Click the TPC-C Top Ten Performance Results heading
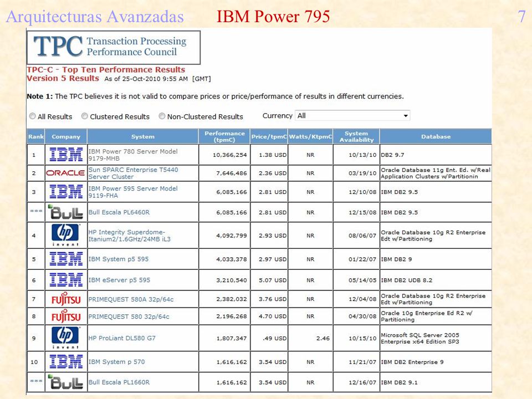The width and height of the screenshot is (532, 399). coord(106,70)
